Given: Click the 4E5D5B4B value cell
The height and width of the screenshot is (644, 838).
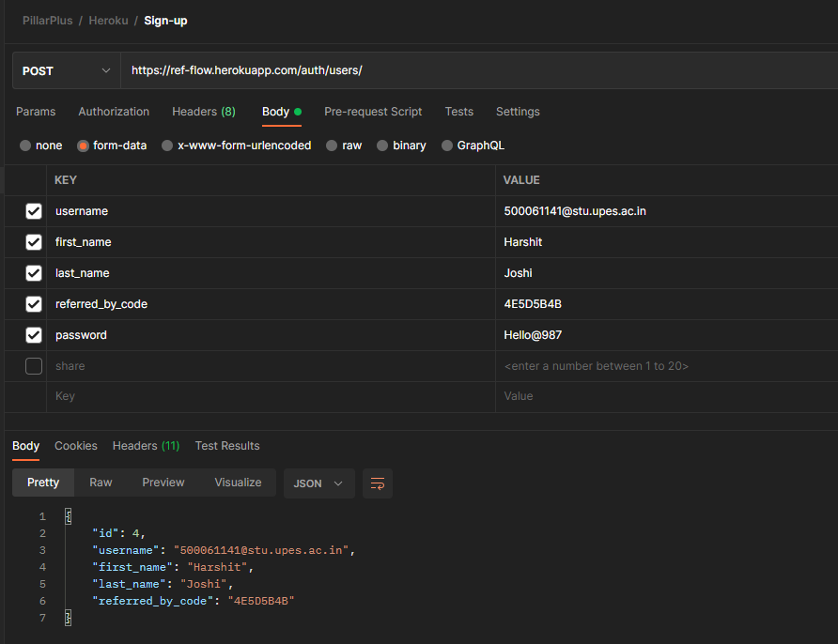Looking at the screenshot, I should [666, 304].
